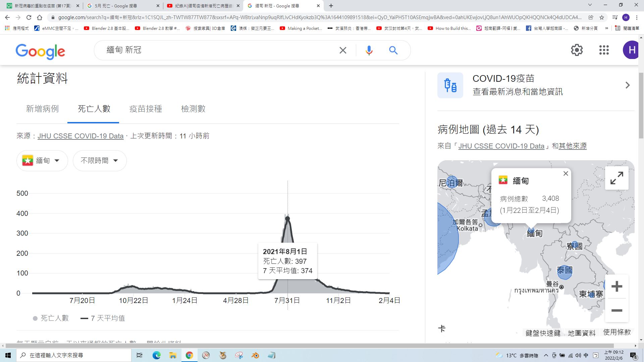The height and width of the screenshot is (362, 644).
Task: Open Google quick settings gear
Action: click(577, 50)
